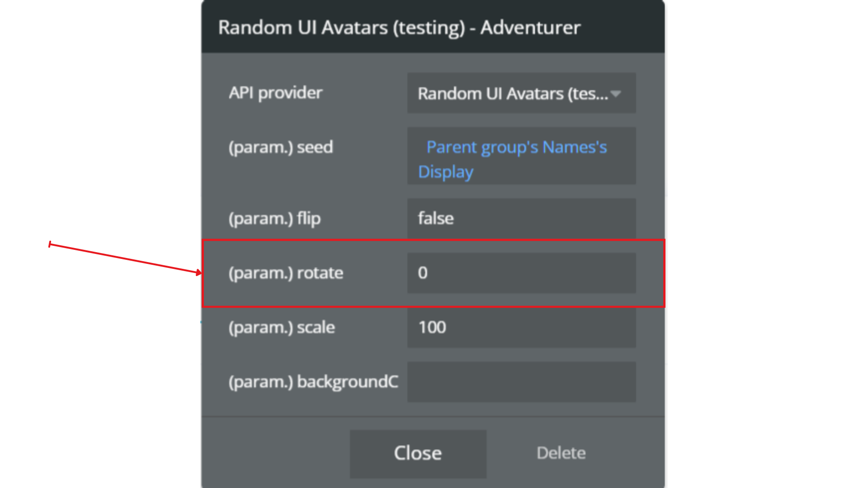Click the Random UI Avatars dialog title bar
Screen dimensions: 868x488
tap(433, 27)
